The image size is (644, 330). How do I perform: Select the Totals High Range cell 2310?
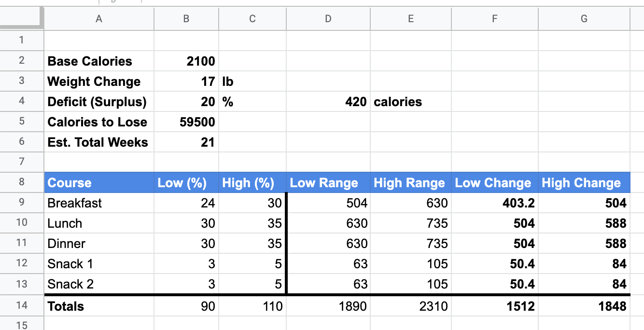pos(410,306)
